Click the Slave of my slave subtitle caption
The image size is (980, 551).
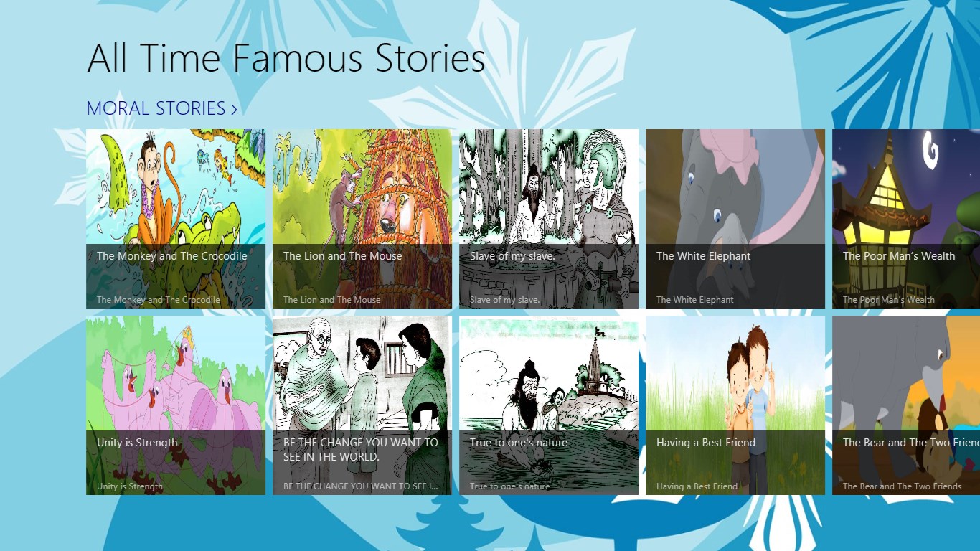click(505, 300)
